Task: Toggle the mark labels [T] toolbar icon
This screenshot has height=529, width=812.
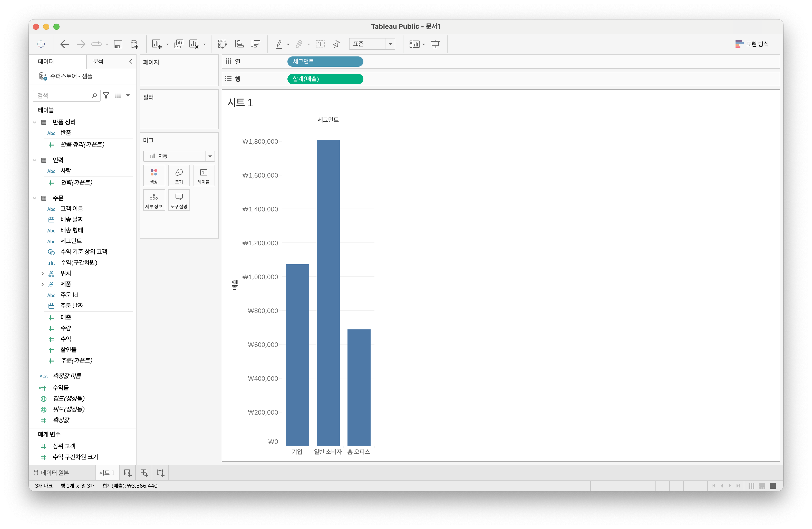Action: click(320, 44)
